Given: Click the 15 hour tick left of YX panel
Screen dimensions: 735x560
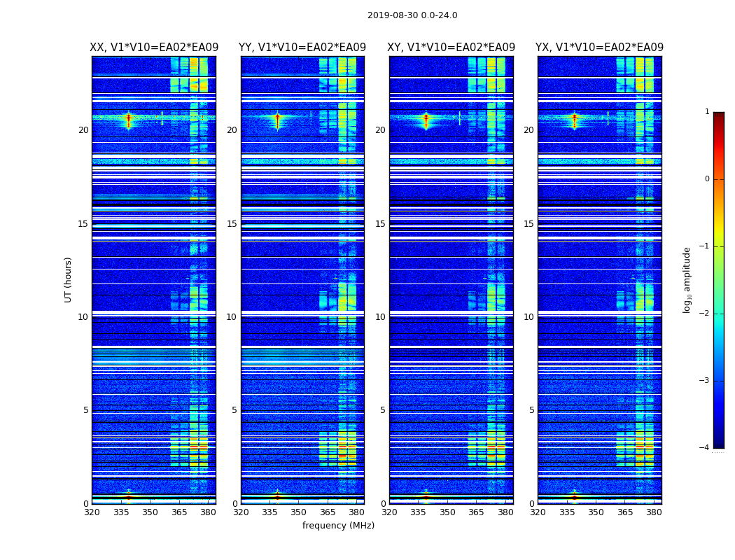Looking at the screenshot, I should (x=529, y=224).
